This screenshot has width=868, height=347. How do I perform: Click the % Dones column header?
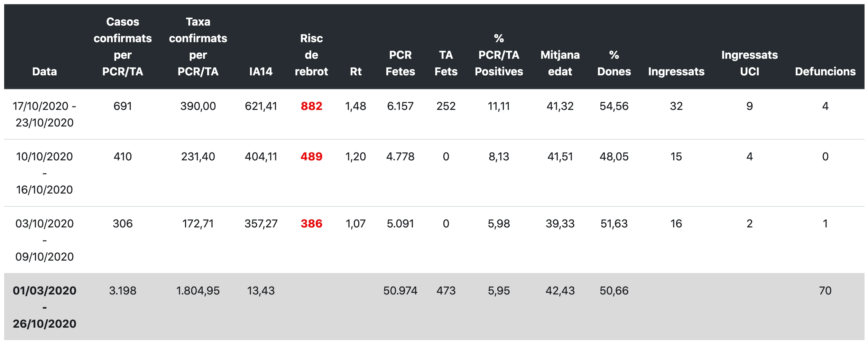pos(614,63)
